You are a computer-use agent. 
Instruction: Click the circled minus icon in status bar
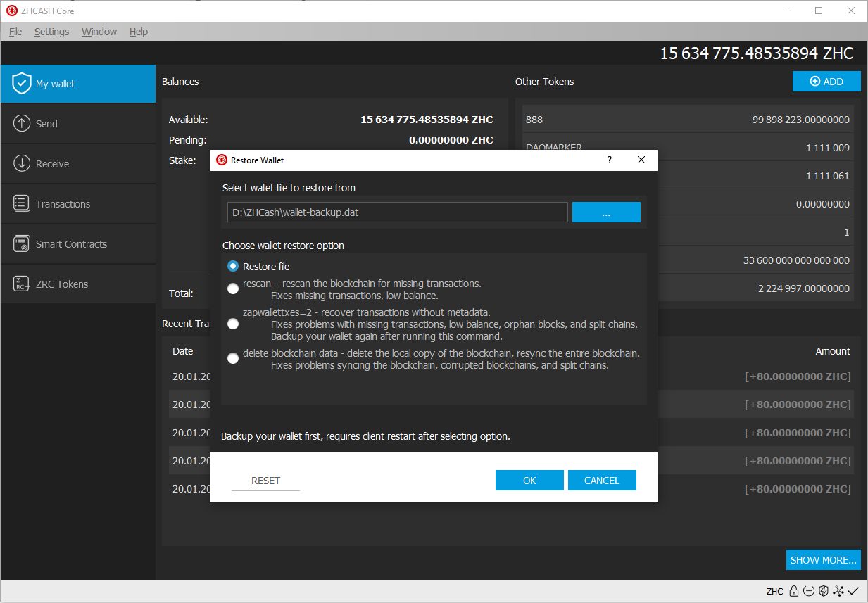(x=809, y=591)
